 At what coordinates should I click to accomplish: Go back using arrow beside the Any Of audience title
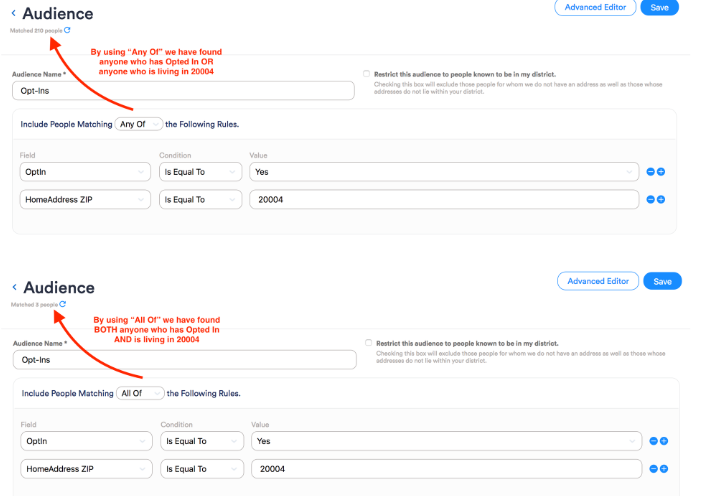coord(14,15)
